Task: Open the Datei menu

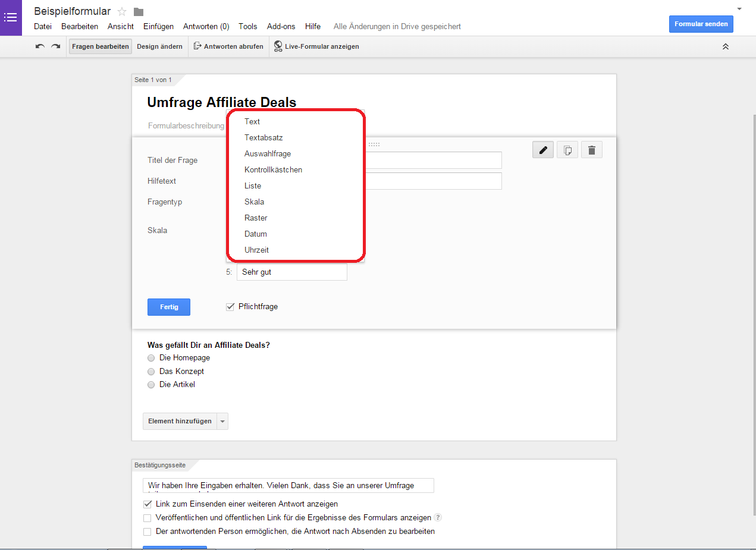Action: pos(43,26)
